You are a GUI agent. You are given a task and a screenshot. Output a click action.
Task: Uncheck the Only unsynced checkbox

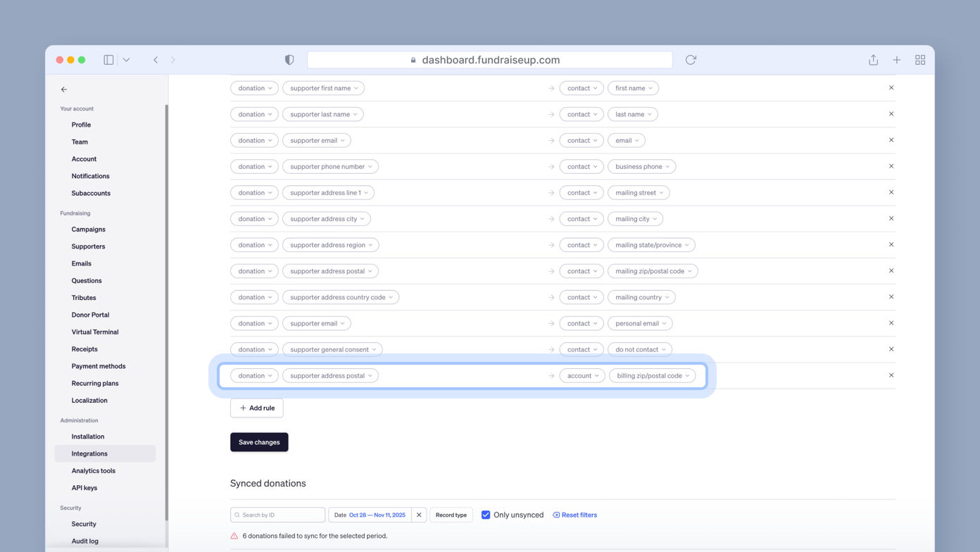[486, 515]
